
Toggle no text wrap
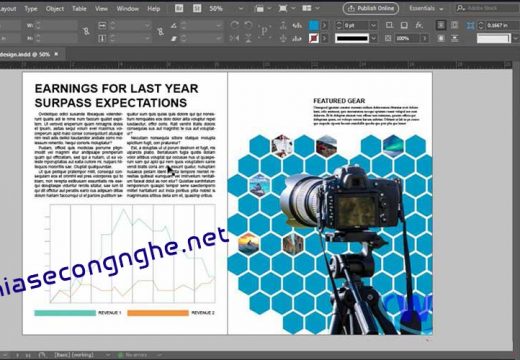[x=441, y=25]
